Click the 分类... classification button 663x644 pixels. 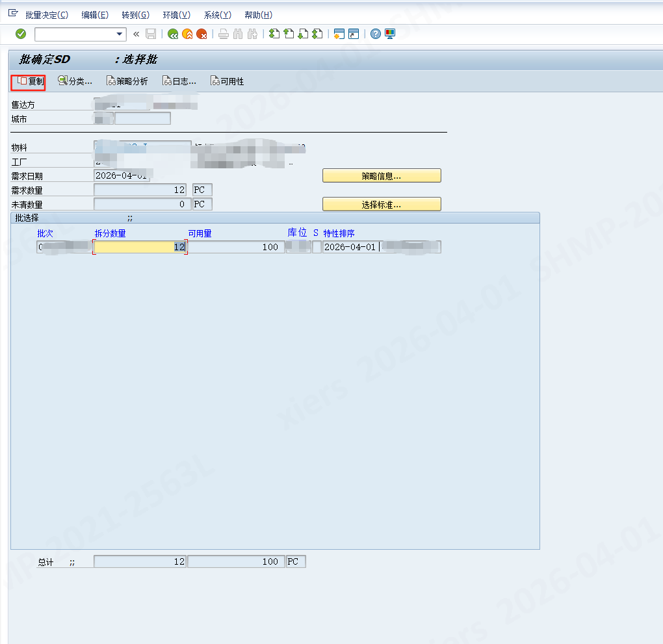coord(75,81)
